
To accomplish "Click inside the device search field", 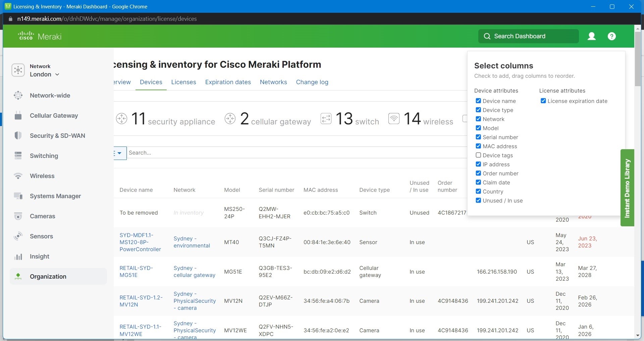I will pyautogui.click(x=235, y=153).
